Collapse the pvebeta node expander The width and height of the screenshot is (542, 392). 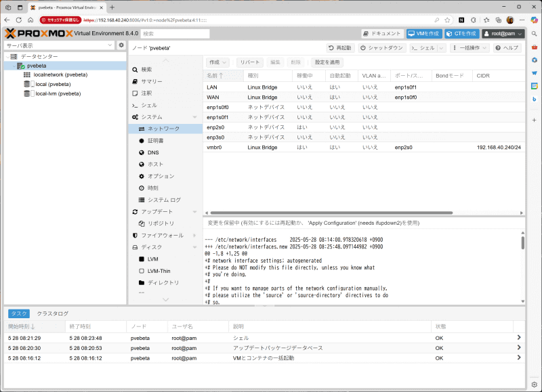14,66
